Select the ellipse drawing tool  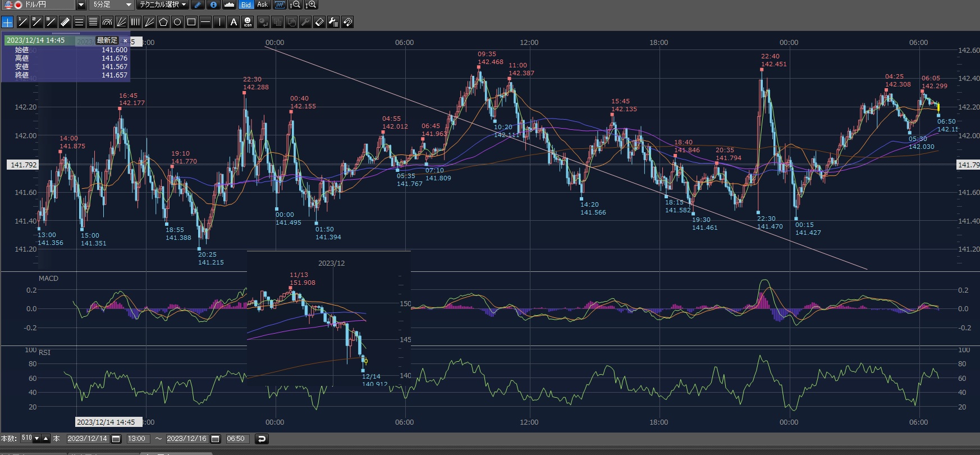[x=177, y=22]
